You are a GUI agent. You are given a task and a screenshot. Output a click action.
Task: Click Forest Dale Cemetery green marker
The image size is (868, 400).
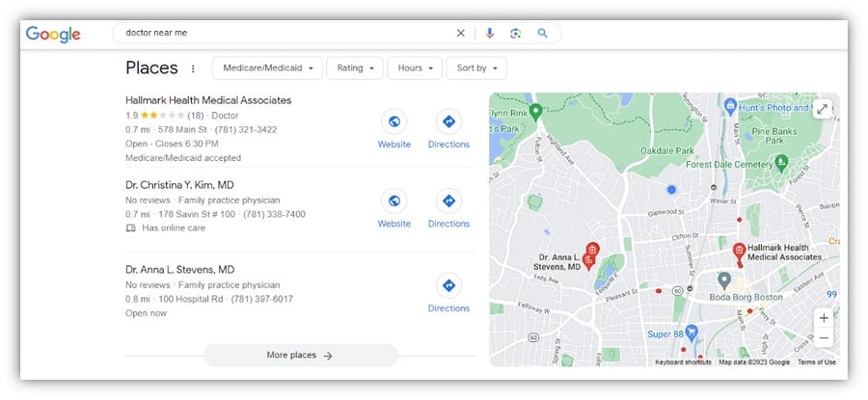tap(781, 163)
